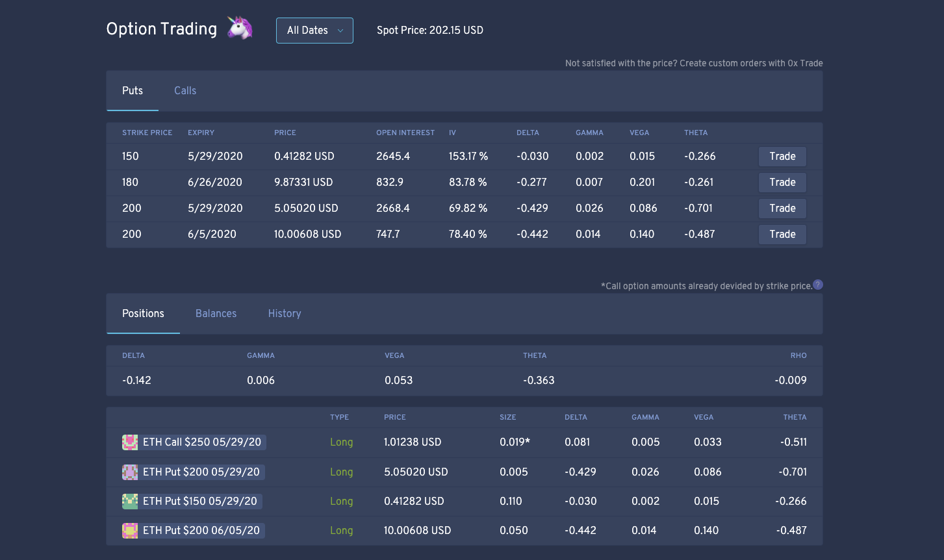Click the portfolio theta value -0.363

coord(539,381)
